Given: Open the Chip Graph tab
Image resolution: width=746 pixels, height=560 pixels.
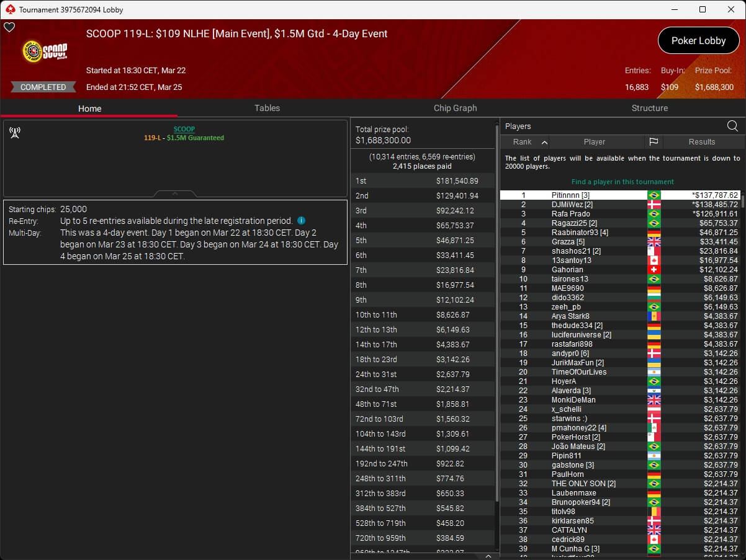Looking at the screenshot, I should point(455,108).
